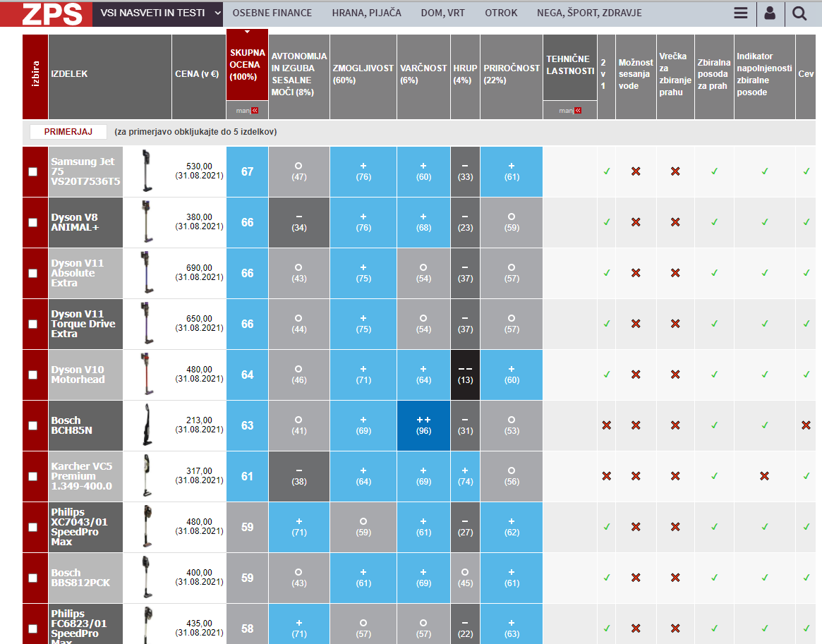This screenshot has height=644, width=822.
Task: Select the Dyson V11 Absolute Extra checkbox
Action: (33, 274)
